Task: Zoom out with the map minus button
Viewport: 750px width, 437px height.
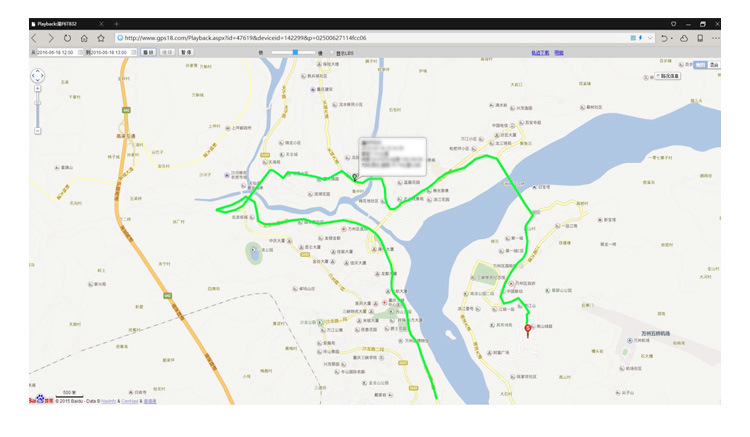Action: click(38, 131)
